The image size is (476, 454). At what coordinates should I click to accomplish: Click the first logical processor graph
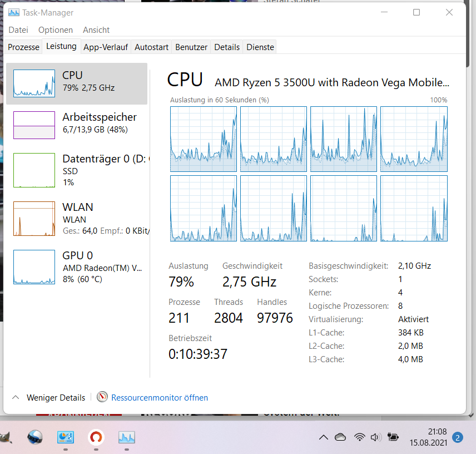(204, 139)
